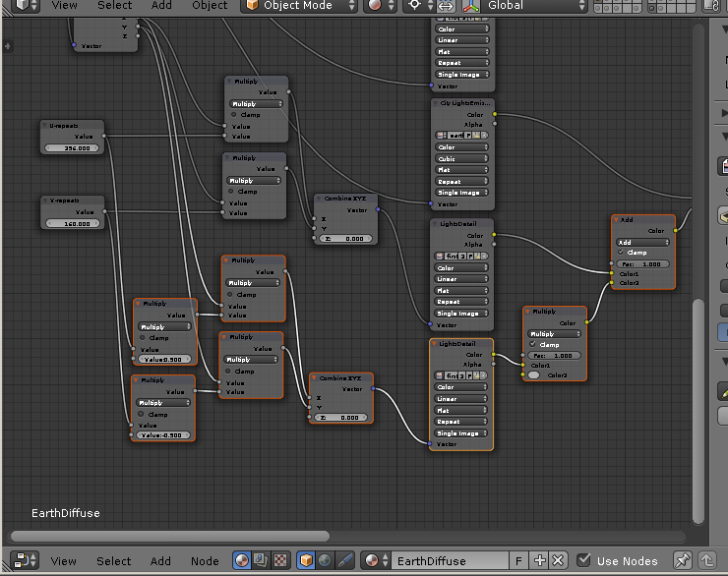Image resolution: width=728 pixels, height=576 pixels.
Task: Unlink EarthDiffuse material with X icon
Action: (x=558, y=560)
